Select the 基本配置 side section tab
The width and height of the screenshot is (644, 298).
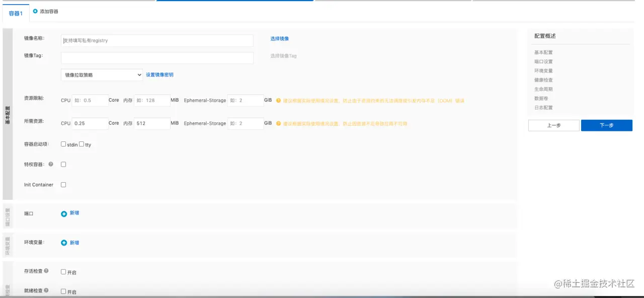pyautogui.click(x=8, y=114)
